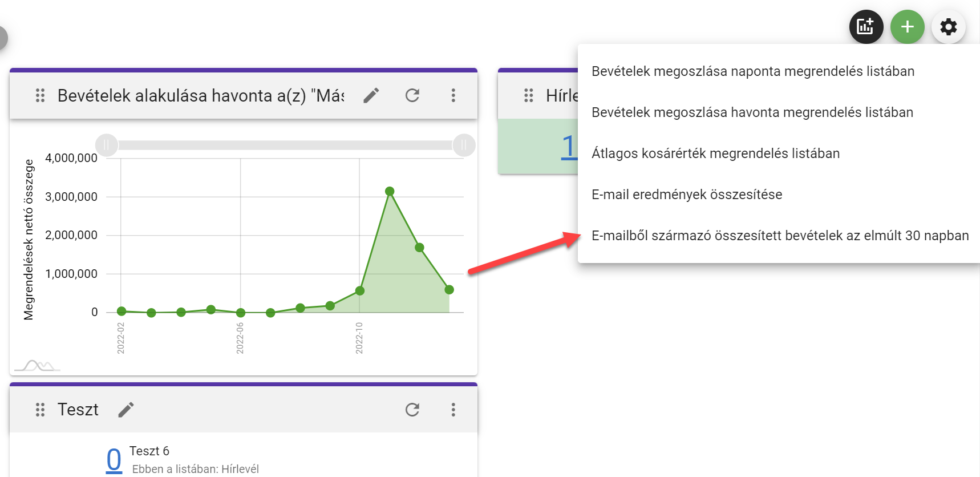Click the last data point on the chart
Viewport: 980px width, 477px height.
pyautogui.click(x=449, y=290)
